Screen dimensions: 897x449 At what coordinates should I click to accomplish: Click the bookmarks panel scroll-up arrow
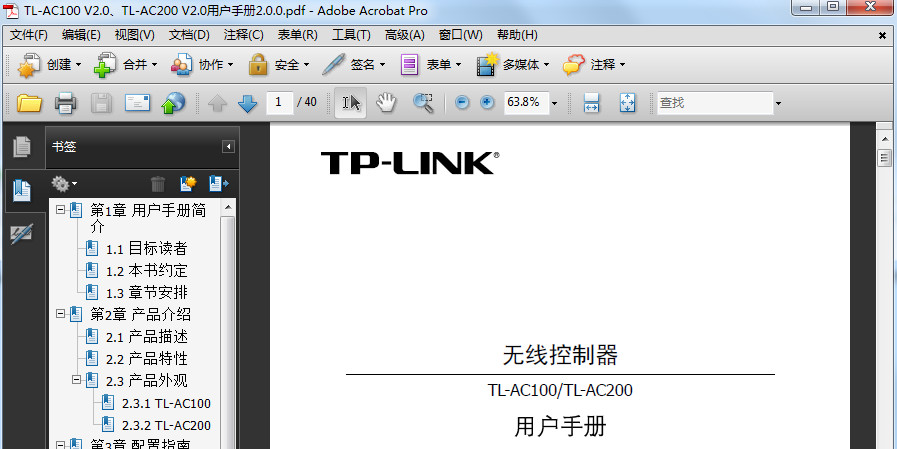tap(228, 207)
